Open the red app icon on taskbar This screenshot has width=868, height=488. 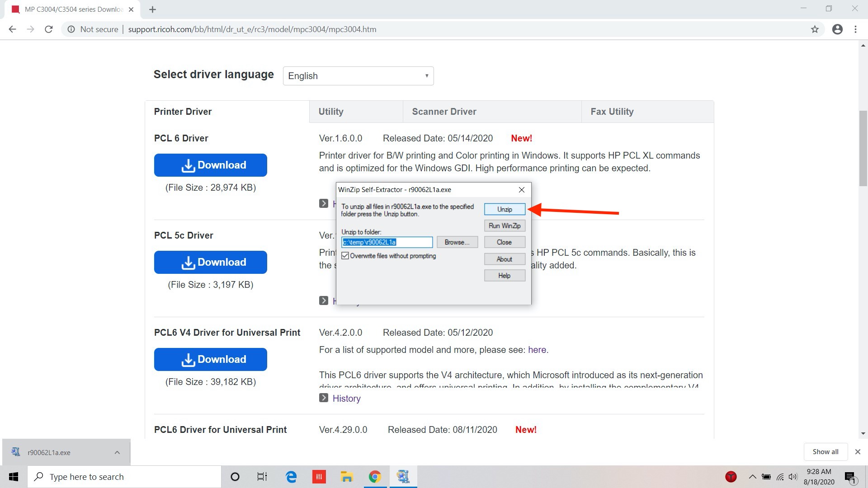(319, 477)
